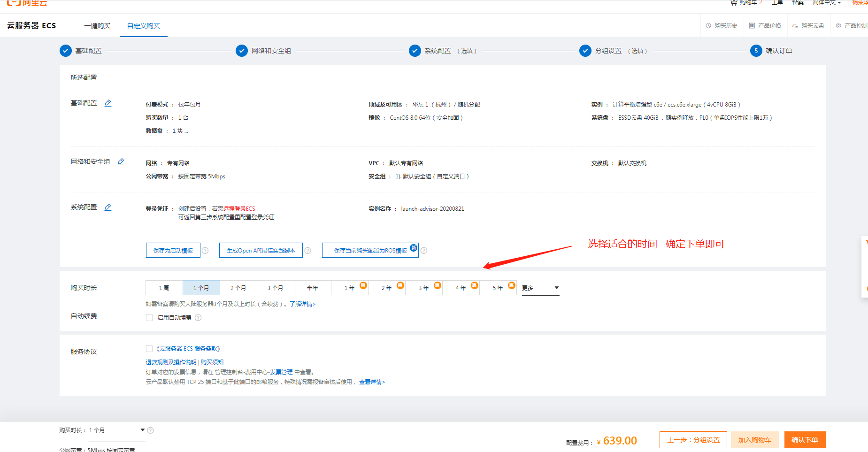The height and width of the screenshot is (452, 868).
Task: Open 备案 in top navigation
Action: [798, 2]
